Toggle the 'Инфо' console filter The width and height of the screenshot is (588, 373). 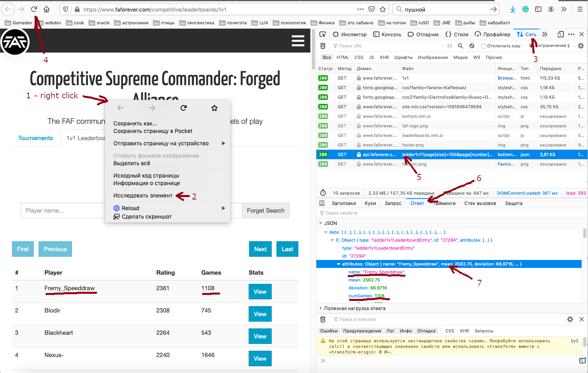406,331
